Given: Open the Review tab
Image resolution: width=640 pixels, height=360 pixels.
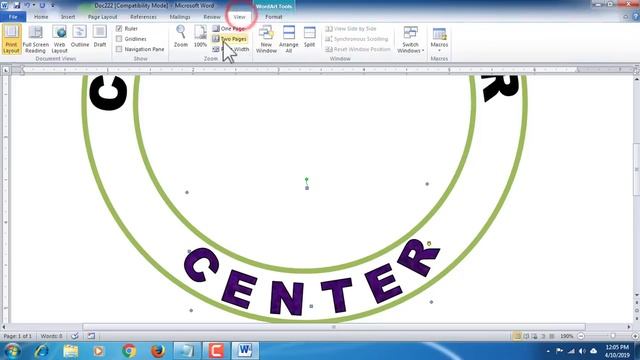Looking at the screenshot, I should [212, 17].
